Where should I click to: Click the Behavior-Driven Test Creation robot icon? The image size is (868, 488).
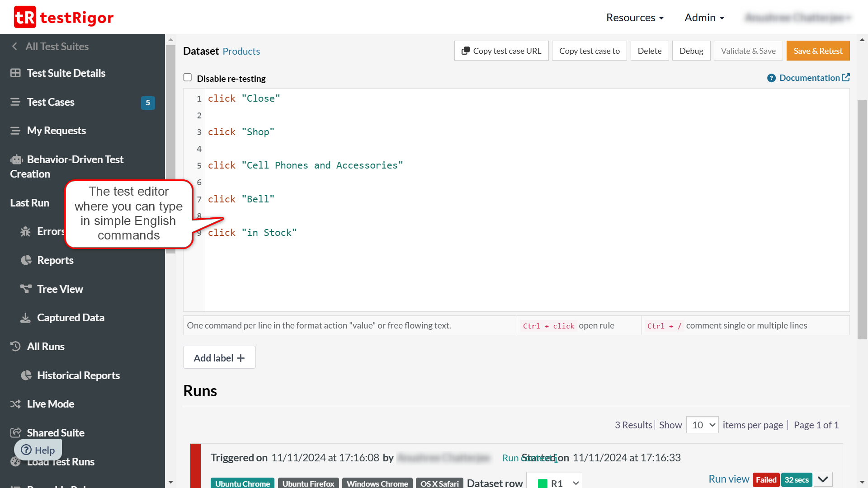coord(17,160)
